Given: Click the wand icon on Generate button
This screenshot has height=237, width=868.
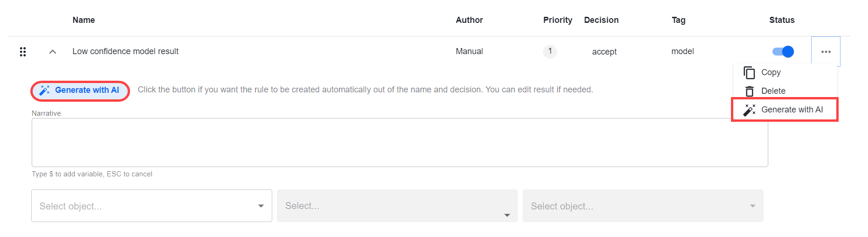Looking at the screenshot, I should pyautogui.click(x=45, y=91).
